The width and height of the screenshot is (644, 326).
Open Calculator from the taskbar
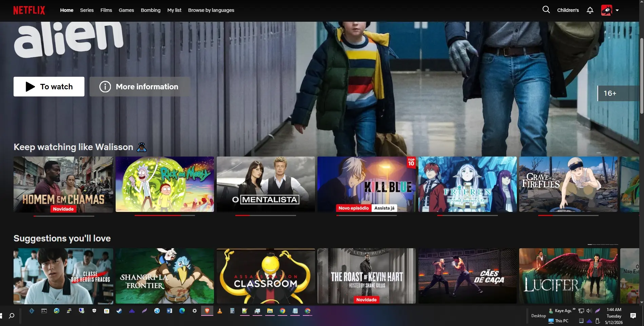[x=232, y=311]
